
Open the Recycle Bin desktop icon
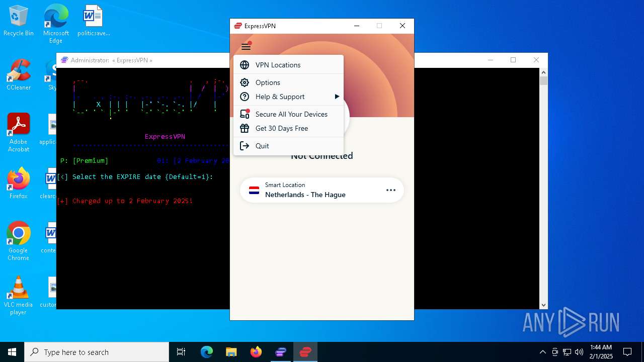tap(19, 21)
